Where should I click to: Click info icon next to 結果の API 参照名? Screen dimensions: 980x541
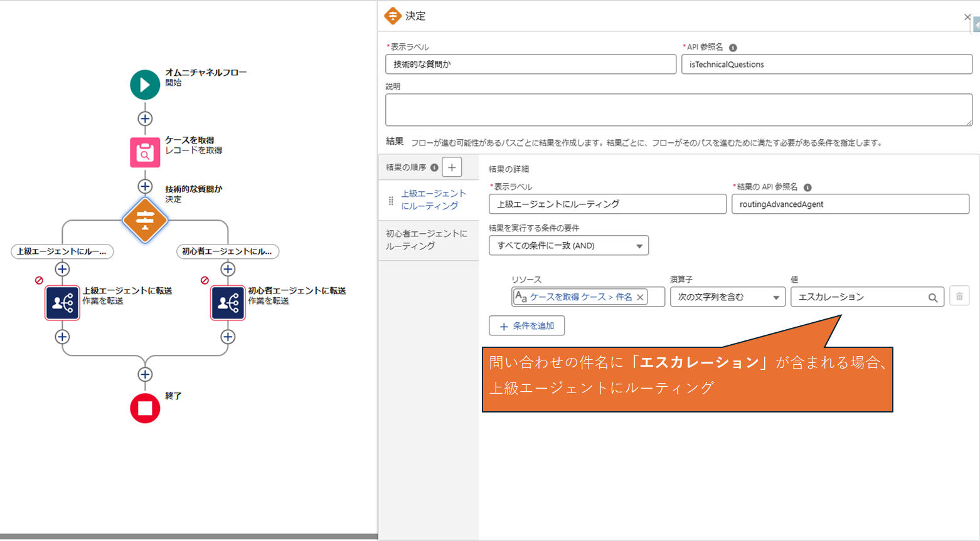807,187
